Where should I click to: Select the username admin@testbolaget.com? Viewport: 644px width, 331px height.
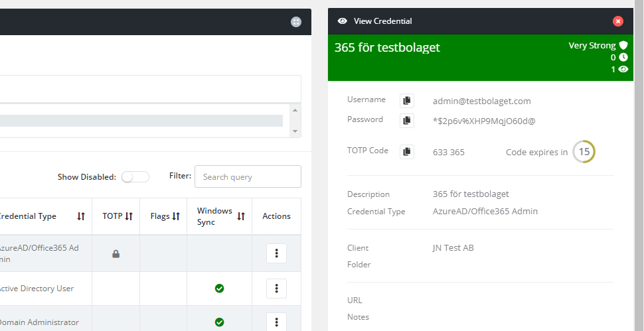(482, 101)
